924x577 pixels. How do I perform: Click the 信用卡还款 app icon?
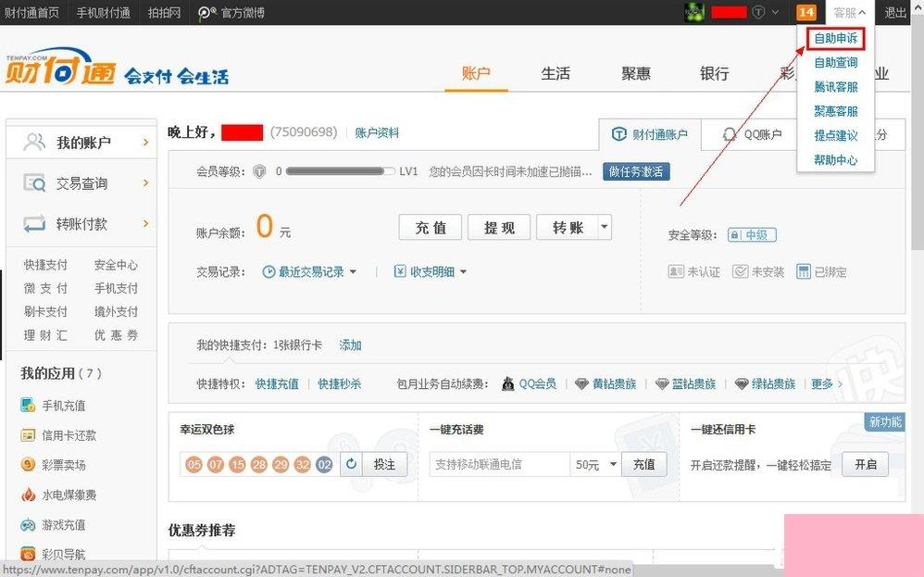(28, 435)
